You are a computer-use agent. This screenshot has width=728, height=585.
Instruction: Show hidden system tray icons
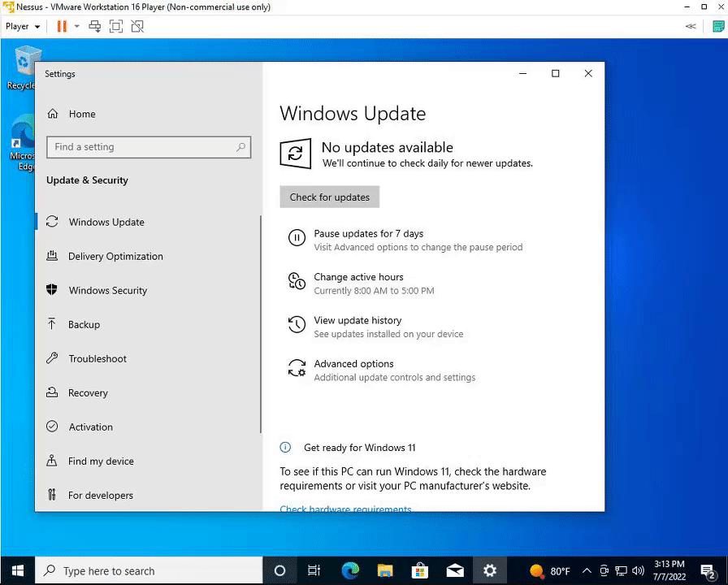[587, 570]
